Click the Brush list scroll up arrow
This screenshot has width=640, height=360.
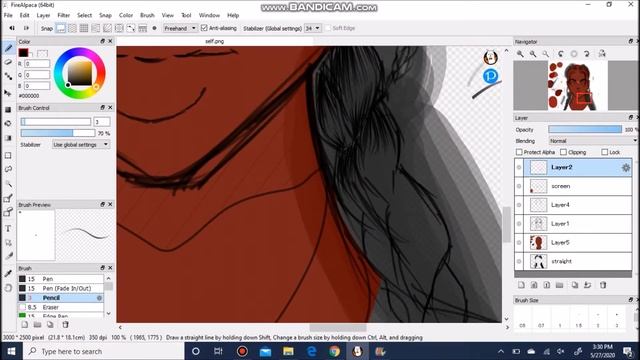(x=108, y=278)
